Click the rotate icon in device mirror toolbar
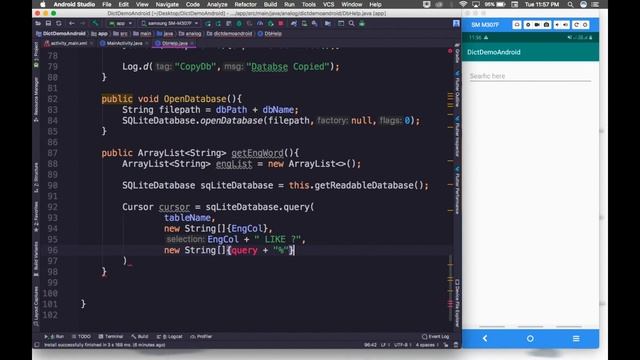 [x=576, y=25]
